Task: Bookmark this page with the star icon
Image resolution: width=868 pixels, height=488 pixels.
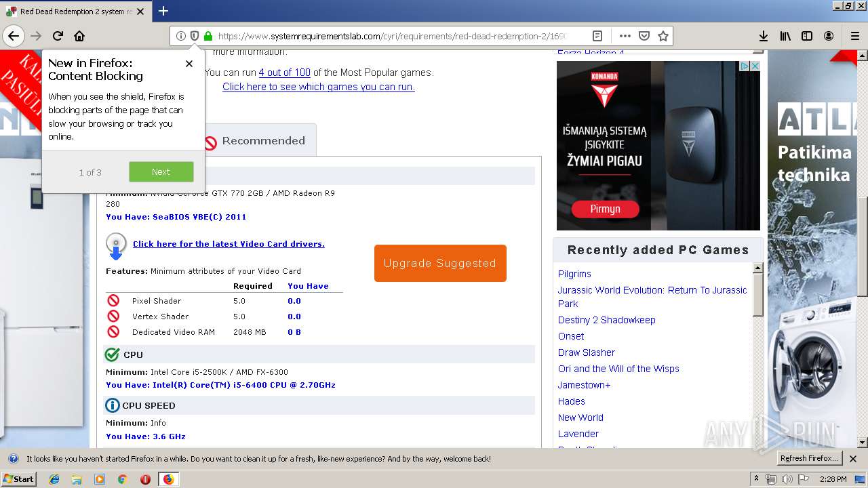Action: (663, 36)
